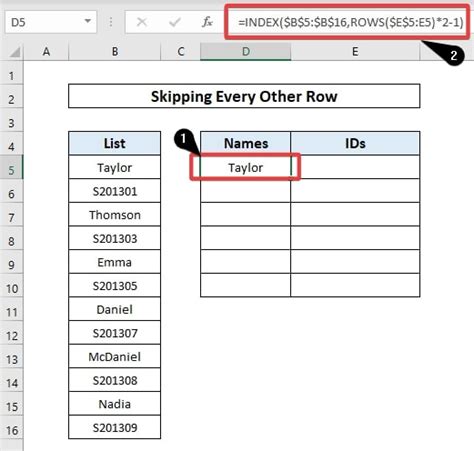The image size is (474, 451).
Task: Select cell D5 containing Taylor
Action: pyautogui.click(x=246, y=167)
